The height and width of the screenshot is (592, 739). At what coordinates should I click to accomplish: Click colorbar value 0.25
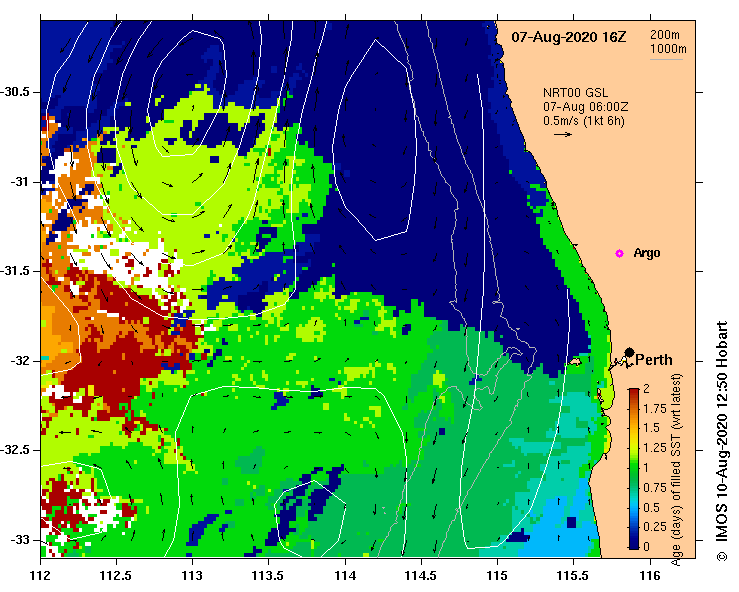pyautogui.click(x=655, y=527)
